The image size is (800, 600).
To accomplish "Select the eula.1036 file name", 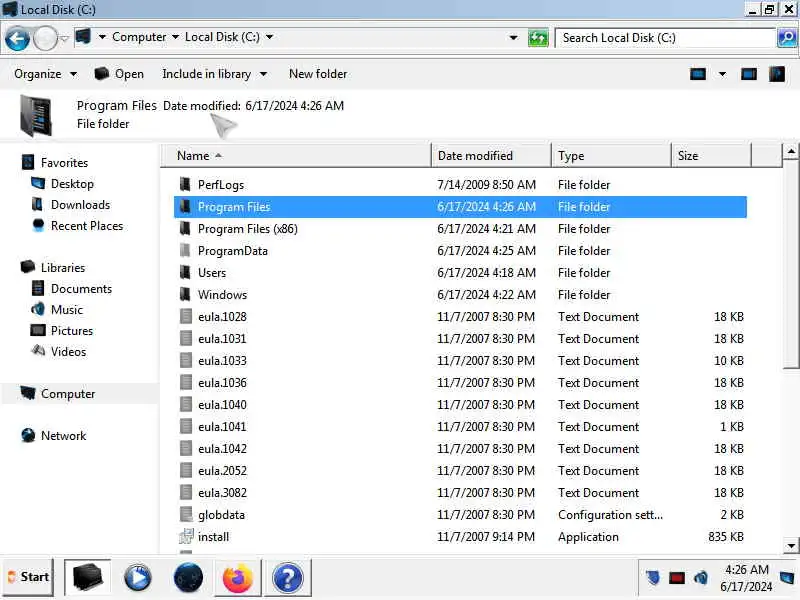I will [222, 383].
